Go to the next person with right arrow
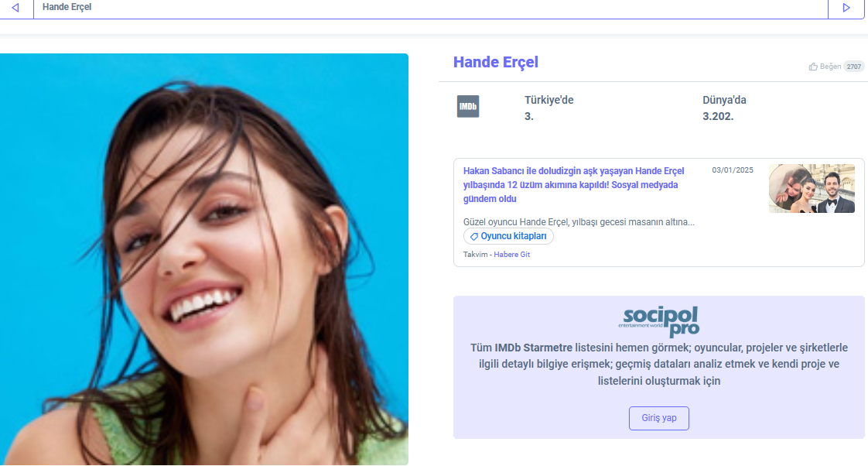Viewport: 868px width, 466px height. pyautogui.click(x=846, y=8)
